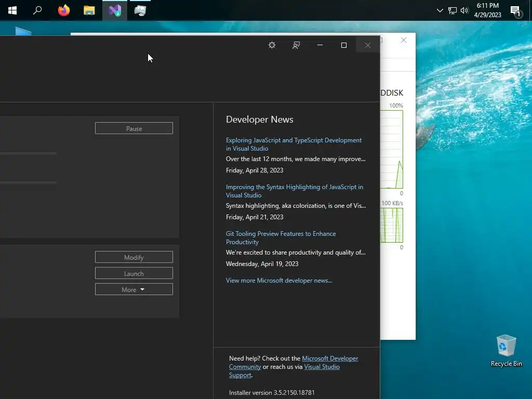Select the Visual Studio Installer taskbar icon
The image size is (532, 399).
point(115,10)
